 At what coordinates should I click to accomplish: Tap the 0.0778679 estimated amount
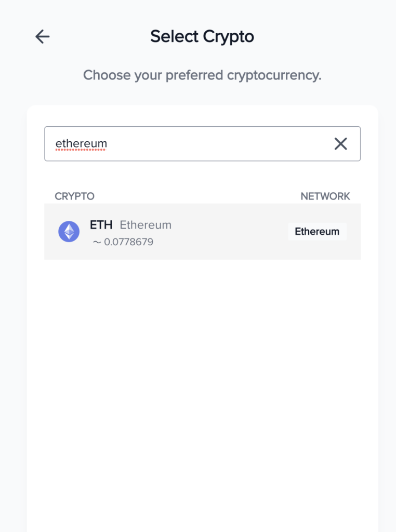[x=128, y=242]
